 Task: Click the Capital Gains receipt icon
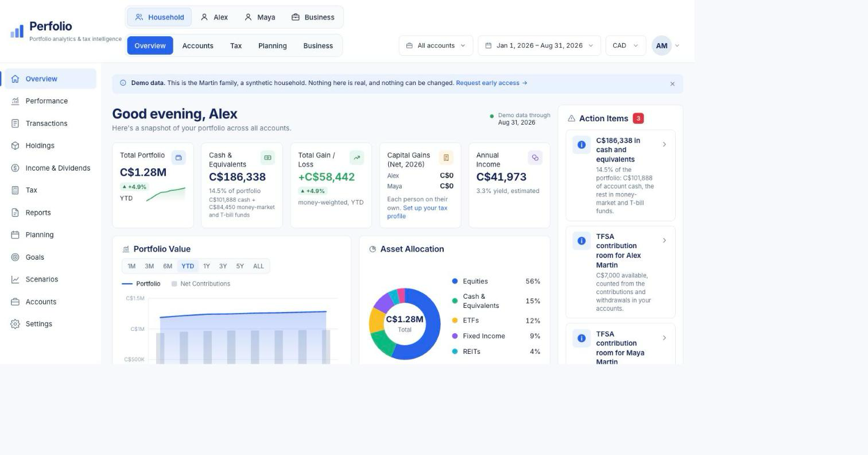click(446, 157)
